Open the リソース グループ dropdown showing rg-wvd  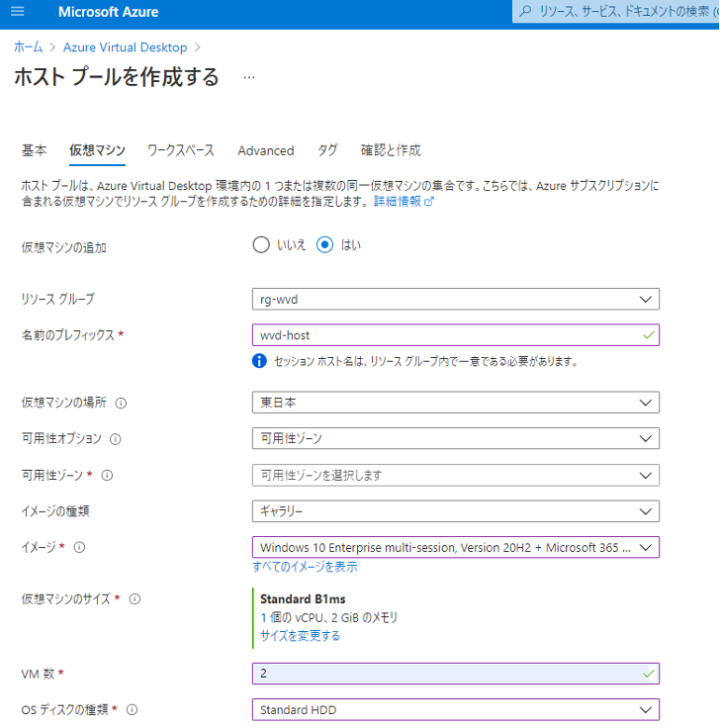455,299
